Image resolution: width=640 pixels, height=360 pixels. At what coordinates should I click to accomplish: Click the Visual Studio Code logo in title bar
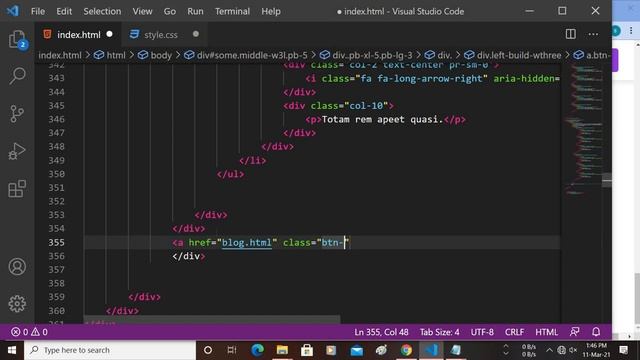coord(12,11)
